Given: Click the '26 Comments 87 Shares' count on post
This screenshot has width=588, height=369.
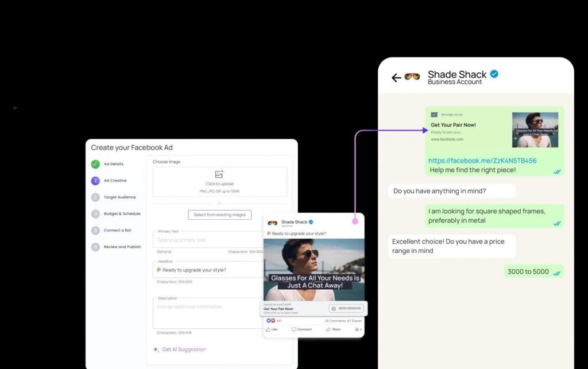Looking at the screenshot, I should click(343, 321).
